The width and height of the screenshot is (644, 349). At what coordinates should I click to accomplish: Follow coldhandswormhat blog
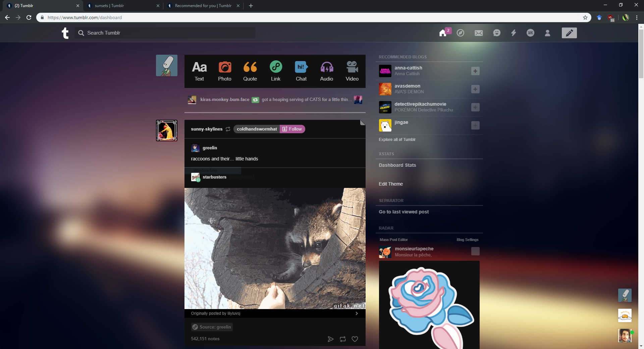pos(292,129)
